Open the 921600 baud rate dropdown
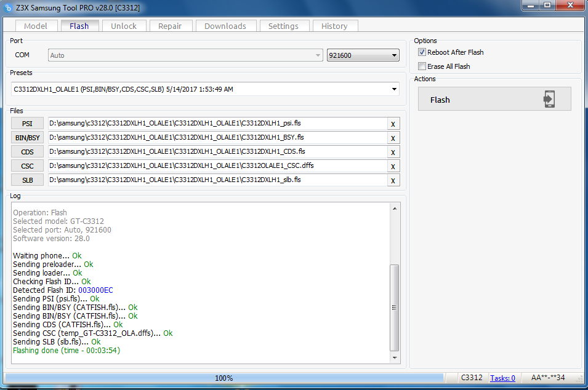The width and height of the screenshot is (588, 390). (x=363, y=55)
